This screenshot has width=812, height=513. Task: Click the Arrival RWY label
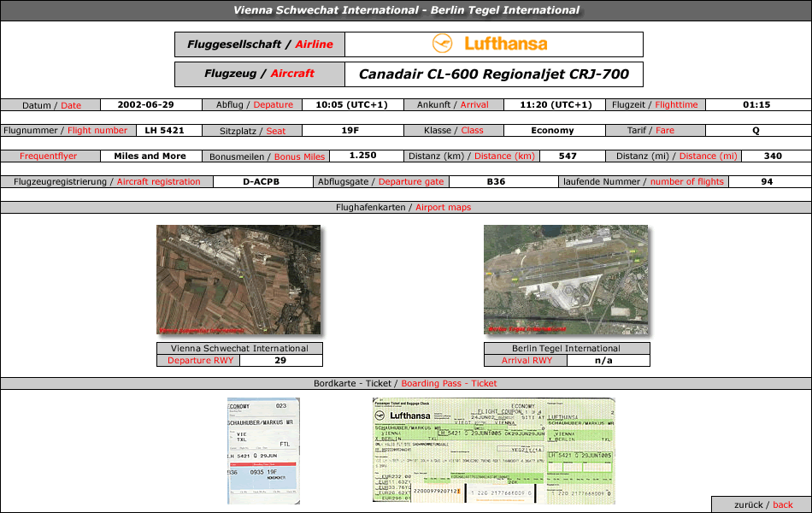(x=527, y=361)
